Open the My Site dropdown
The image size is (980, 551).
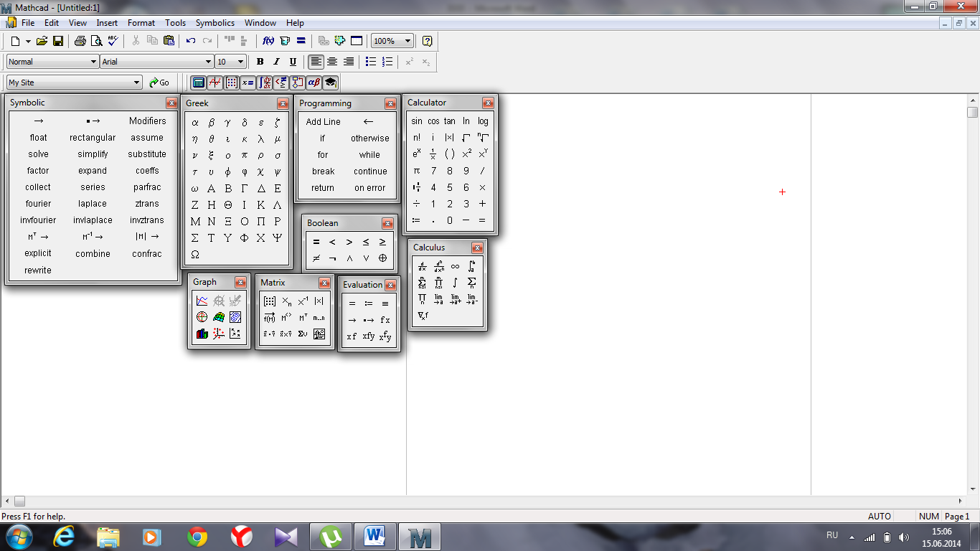click(x=137, y=83)
